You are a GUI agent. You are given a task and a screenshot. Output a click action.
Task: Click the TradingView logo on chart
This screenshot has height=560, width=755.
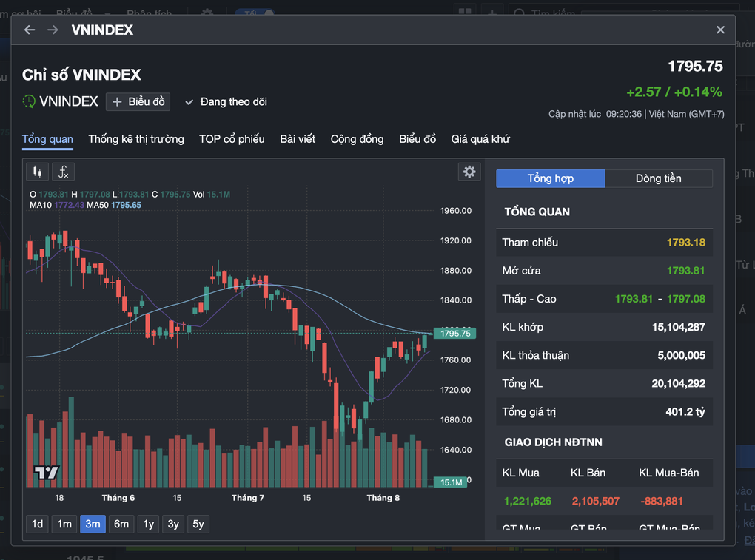tap(46, 473)
